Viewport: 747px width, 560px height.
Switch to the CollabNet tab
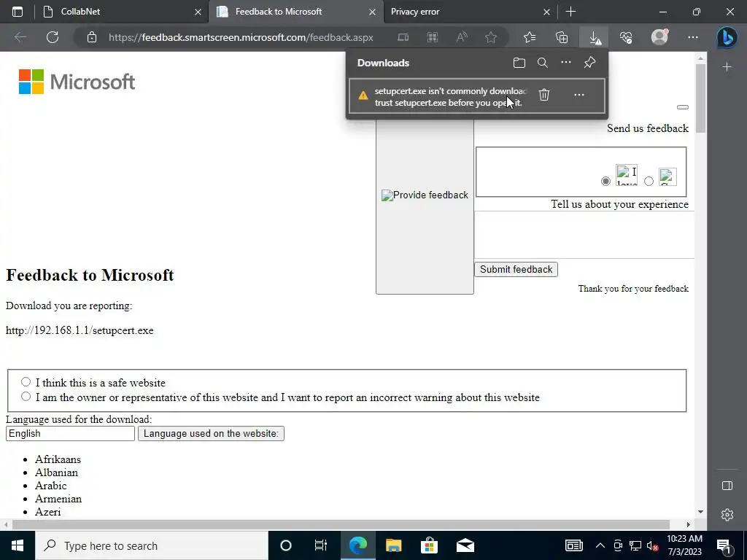click(x=122, y=12)
